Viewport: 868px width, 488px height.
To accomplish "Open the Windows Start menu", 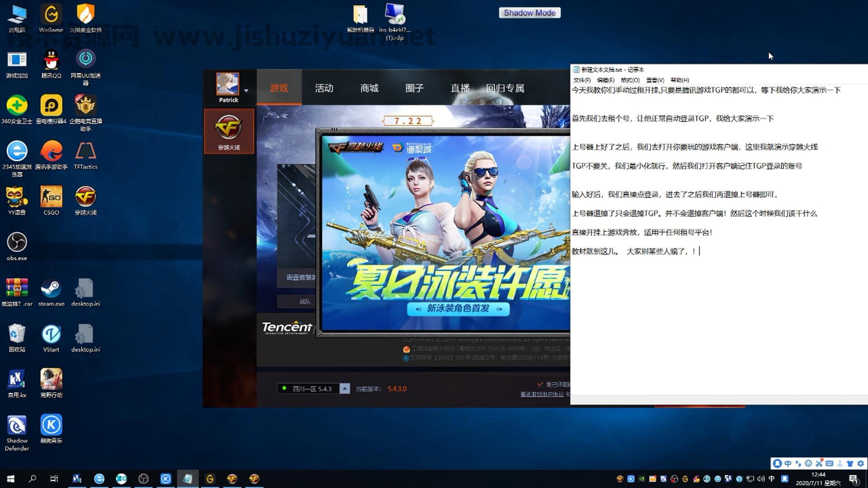I will 11,479.
